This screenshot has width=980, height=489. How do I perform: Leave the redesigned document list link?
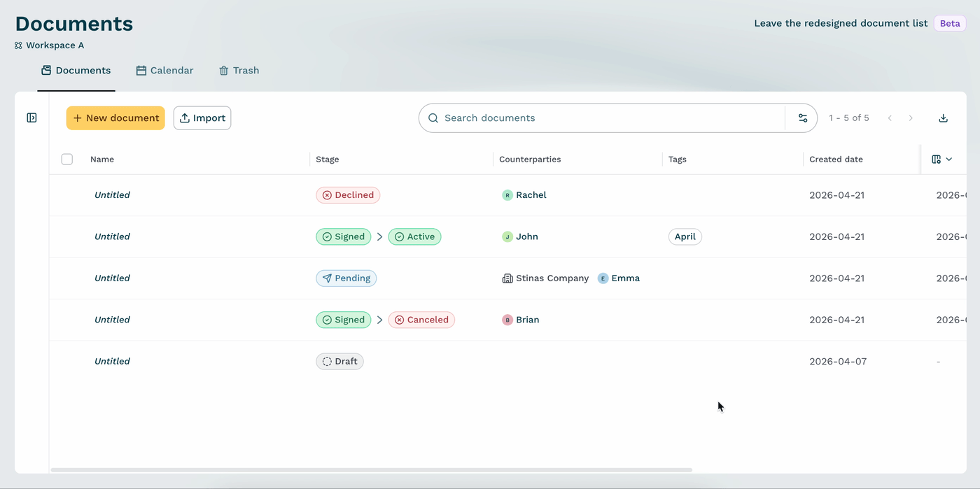point(841,23)
